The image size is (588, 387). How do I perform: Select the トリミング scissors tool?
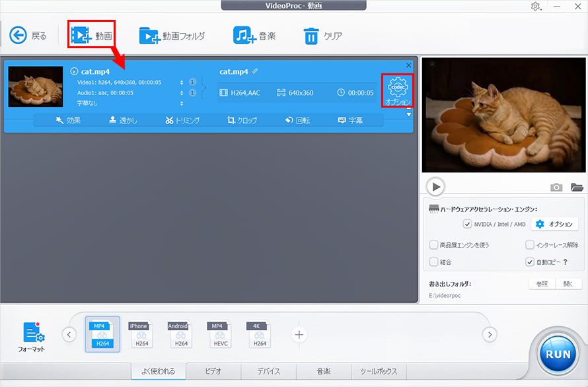pos(182,120)
